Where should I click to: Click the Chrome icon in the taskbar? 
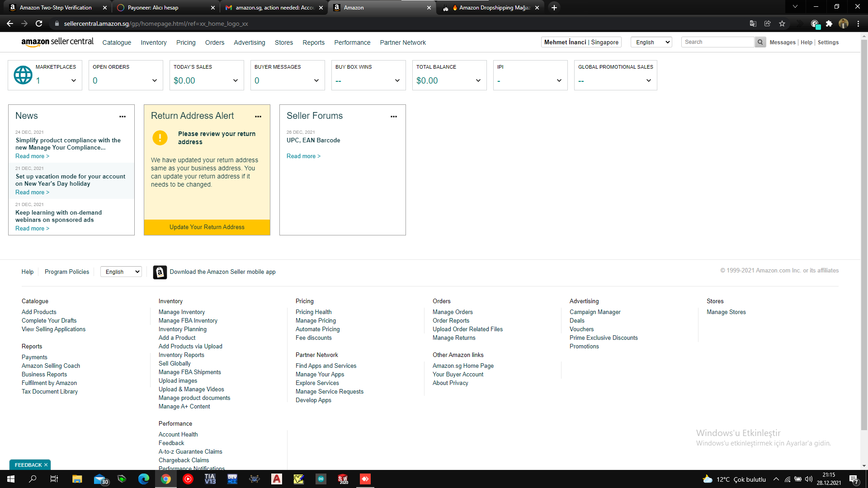166,479
